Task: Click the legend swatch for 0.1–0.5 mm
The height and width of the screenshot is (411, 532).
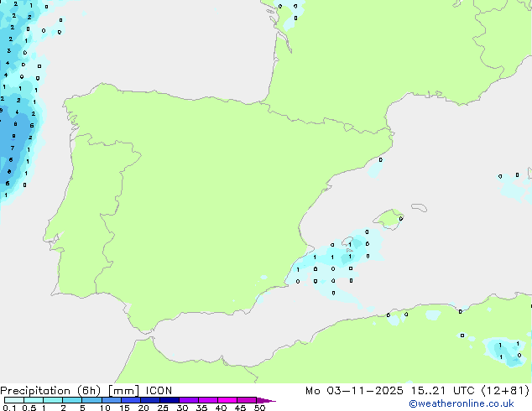Action: pos(14,400)
